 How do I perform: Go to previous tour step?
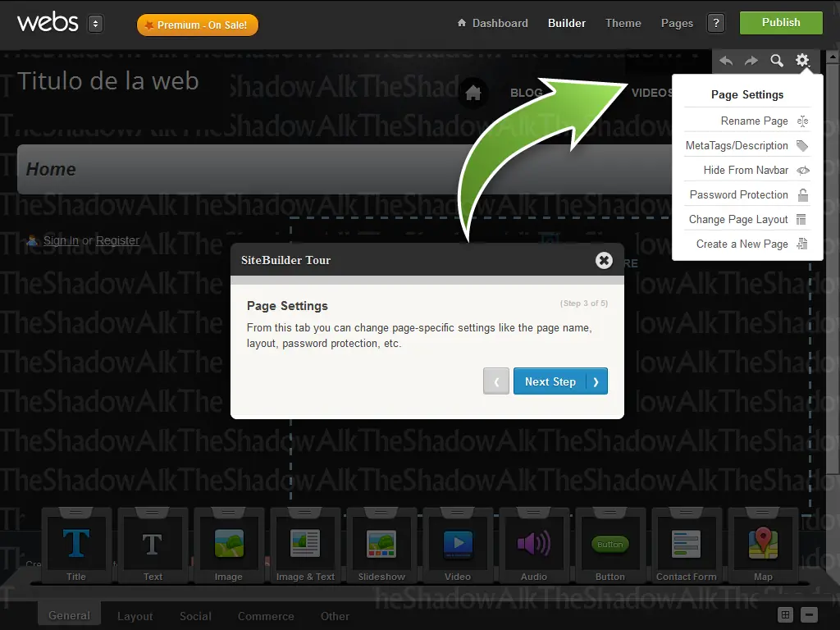pos(496,381)
